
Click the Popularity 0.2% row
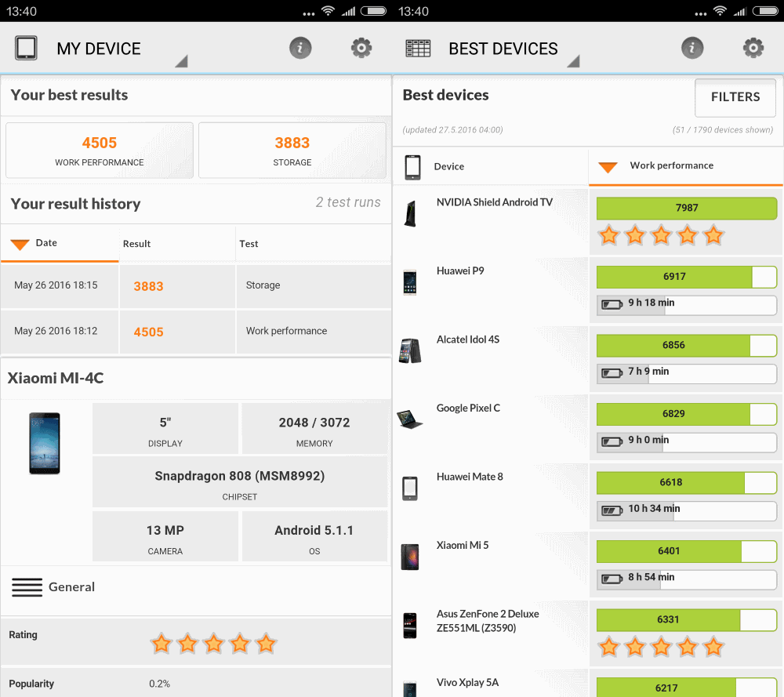[x=196, y=683]
